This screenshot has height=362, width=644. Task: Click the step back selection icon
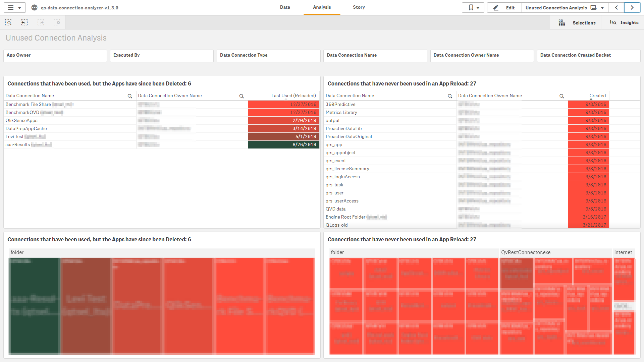coord(24,22)
